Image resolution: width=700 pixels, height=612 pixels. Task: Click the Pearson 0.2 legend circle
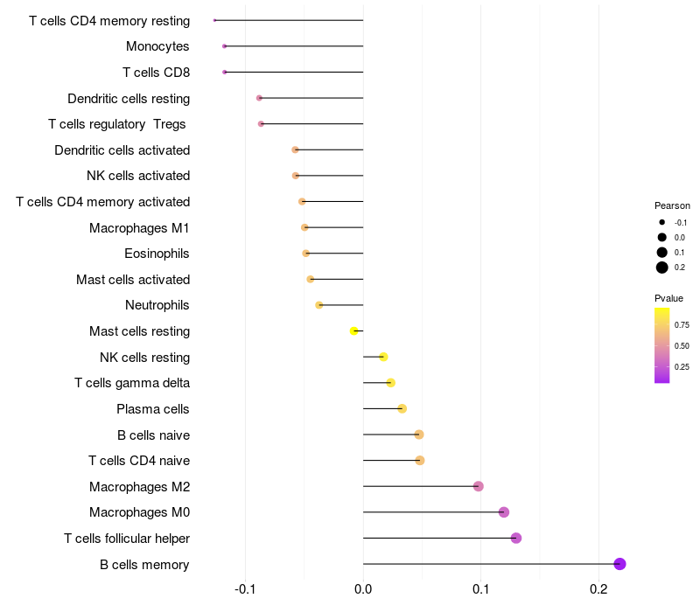[x=662, y=268]
